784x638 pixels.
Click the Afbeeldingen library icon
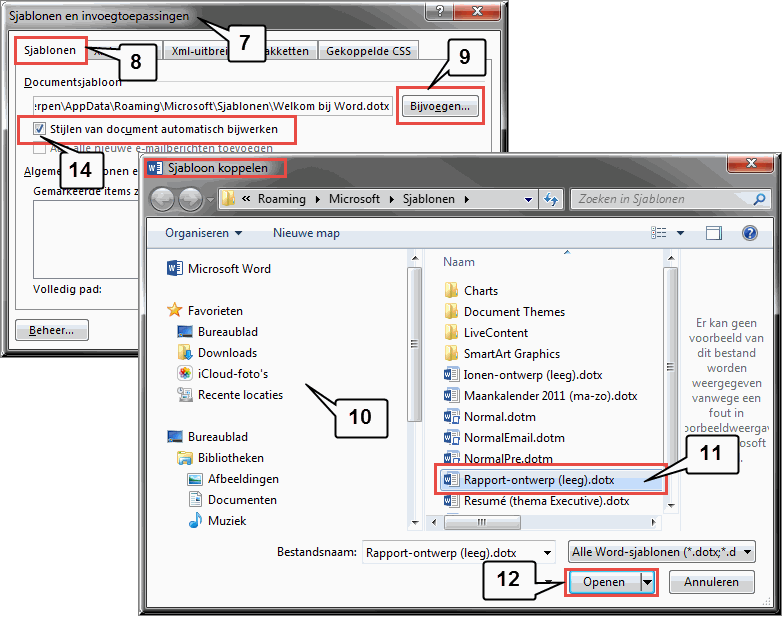(x=194, y=479)
